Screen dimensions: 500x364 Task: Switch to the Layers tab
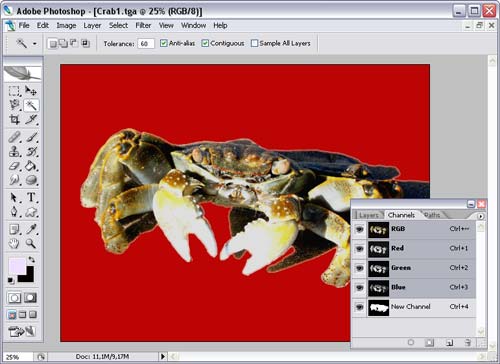[x=369, y=215]
